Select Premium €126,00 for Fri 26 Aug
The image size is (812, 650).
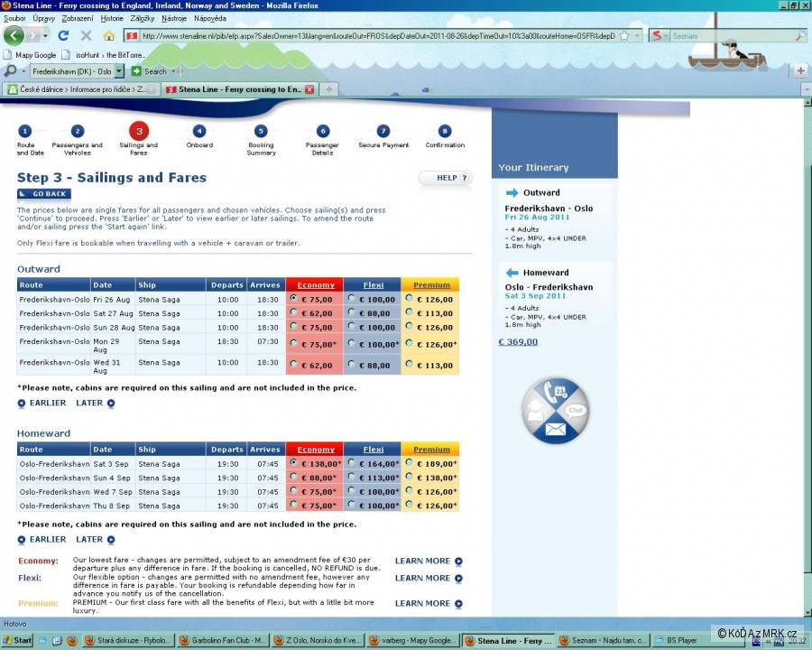pos(409,298)
